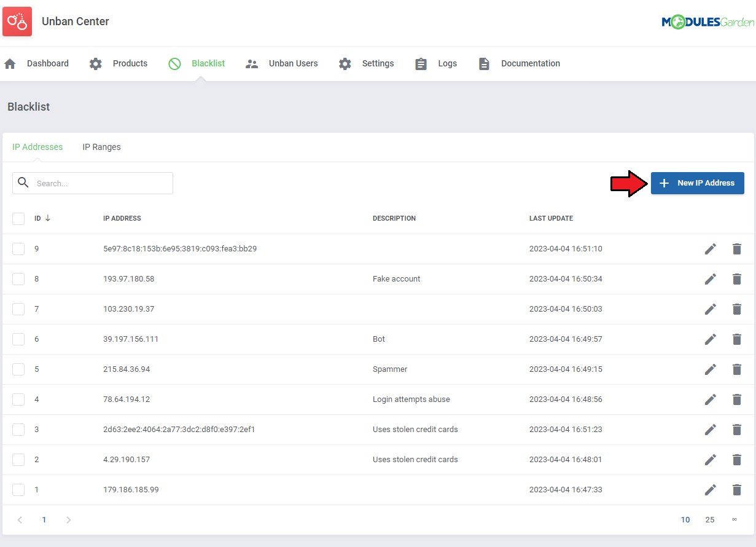Delete the 179.186.185.99 entry
This screenshot has width=756, height=547.
click(737, 490)
